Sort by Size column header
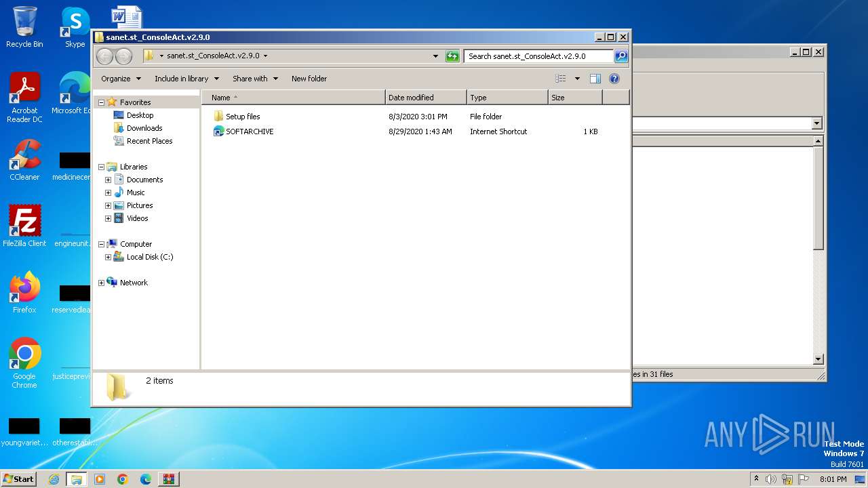Screen dimensions: 868x488 (575, 98)
